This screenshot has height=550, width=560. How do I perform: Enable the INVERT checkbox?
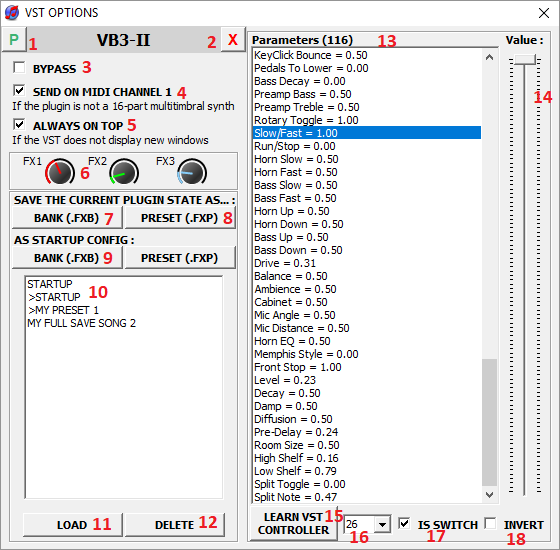coord(491,524)
